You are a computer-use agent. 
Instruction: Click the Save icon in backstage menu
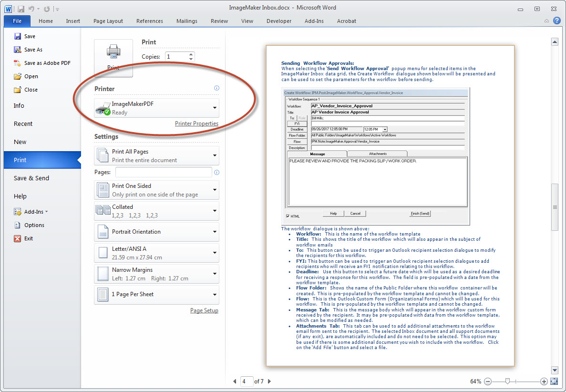coord(17,36)
